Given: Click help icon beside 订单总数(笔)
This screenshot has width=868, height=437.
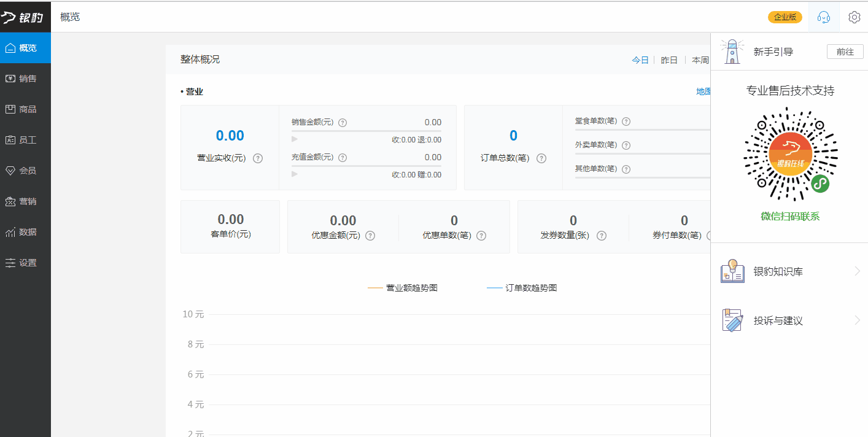Looking at the screenshot, I should click(541, 158).
